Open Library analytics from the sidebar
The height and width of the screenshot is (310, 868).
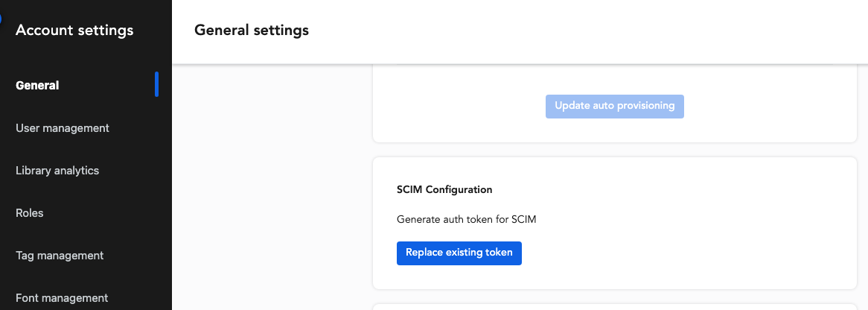[x=57, y=171]
